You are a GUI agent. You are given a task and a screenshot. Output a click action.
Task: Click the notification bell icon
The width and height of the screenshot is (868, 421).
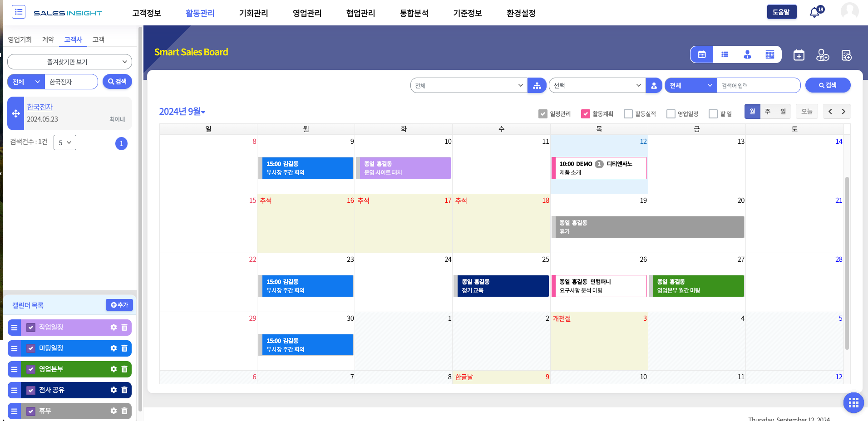pyautogui.click(x=815, y=13)
